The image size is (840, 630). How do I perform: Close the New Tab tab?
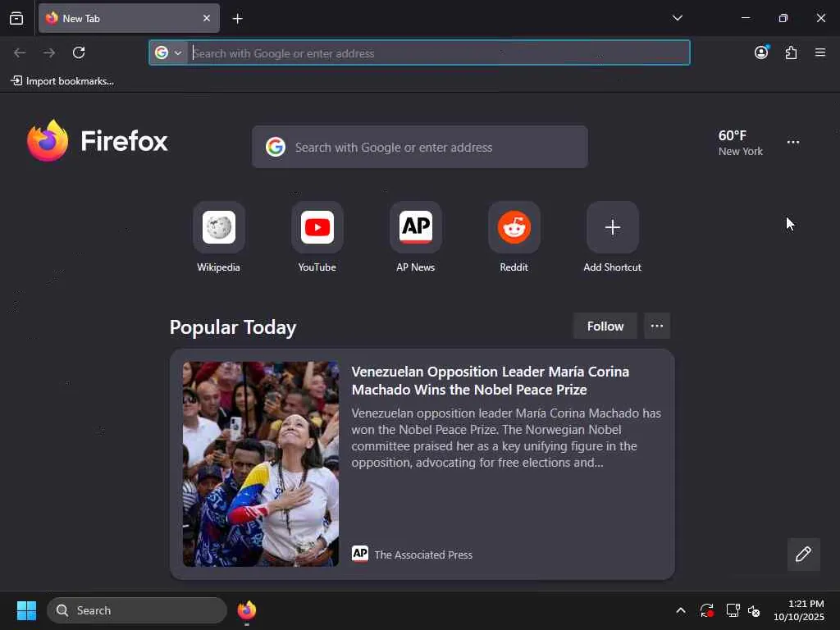pyautogui.click(x=207, y=18)
